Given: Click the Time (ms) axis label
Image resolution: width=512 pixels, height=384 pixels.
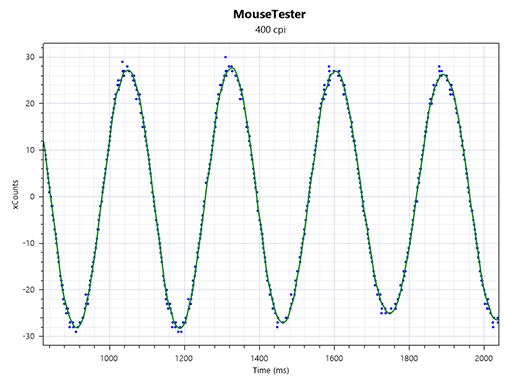Looking at the screenshot, I should (271, 370).
